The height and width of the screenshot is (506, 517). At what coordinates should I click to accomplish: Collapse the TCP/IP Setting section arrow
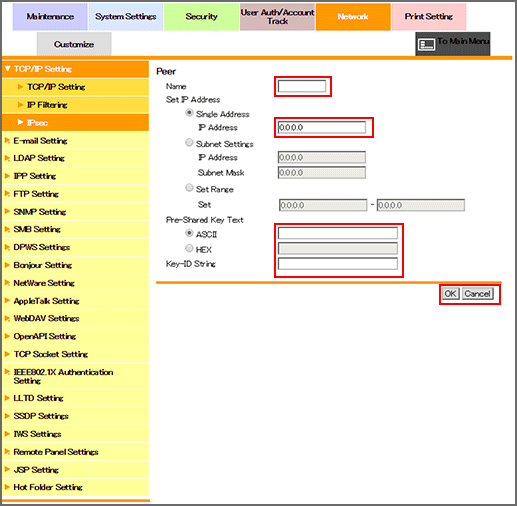(x=8, y=69)
